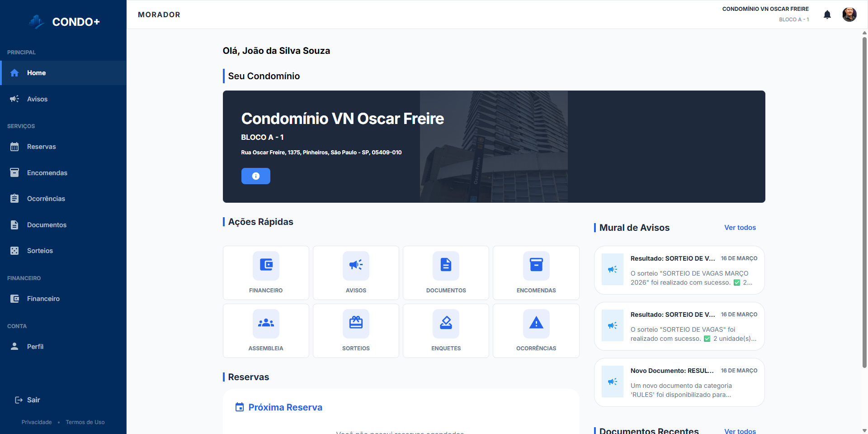
Task: Open the Sorteios quick action tile
Action: [356, 331]
